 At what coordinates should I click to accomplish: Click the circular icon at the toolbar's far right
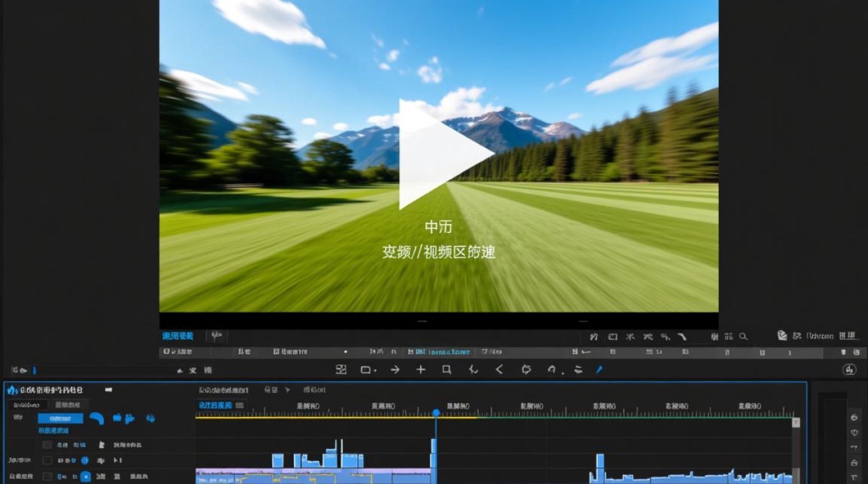[849, 370]
